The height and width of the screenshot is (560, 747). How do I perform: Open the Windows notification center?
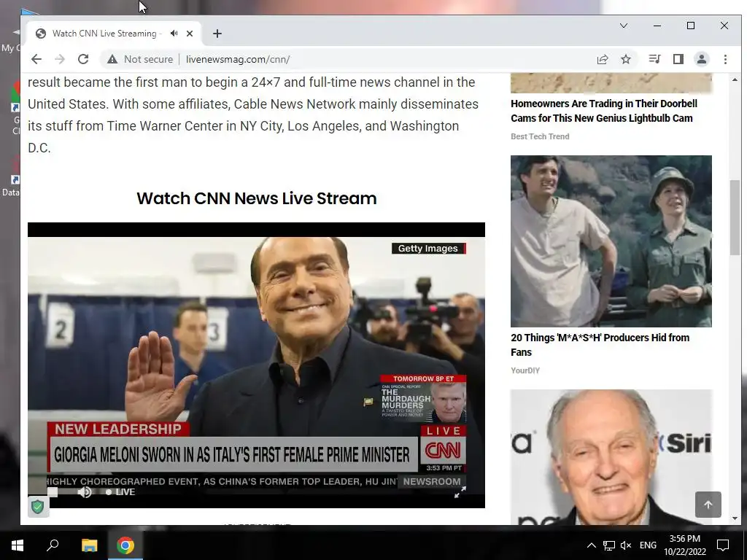[x=723, y=545]
